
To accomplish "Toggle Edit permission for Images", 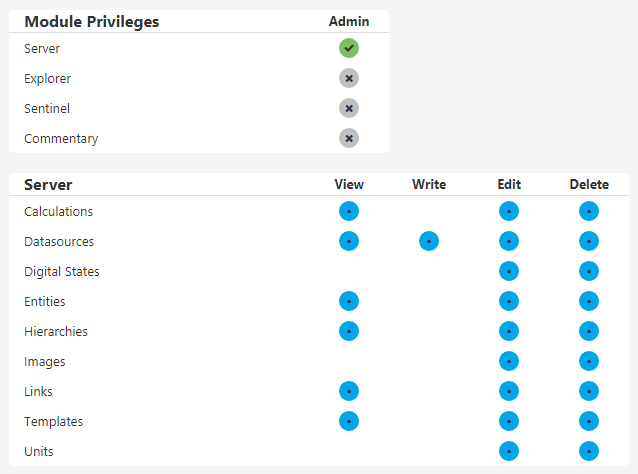I will point(509,361).
